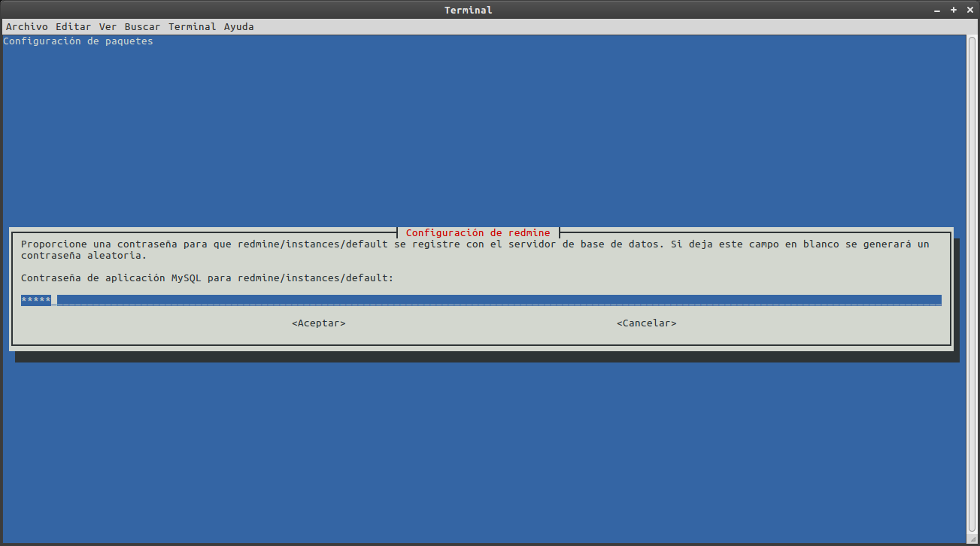Image resolution: width=980 pixels, height=546 pixels.
Task: Confirm with the Aceptar button
Action: pyautogui.click(x=319, y=323)
